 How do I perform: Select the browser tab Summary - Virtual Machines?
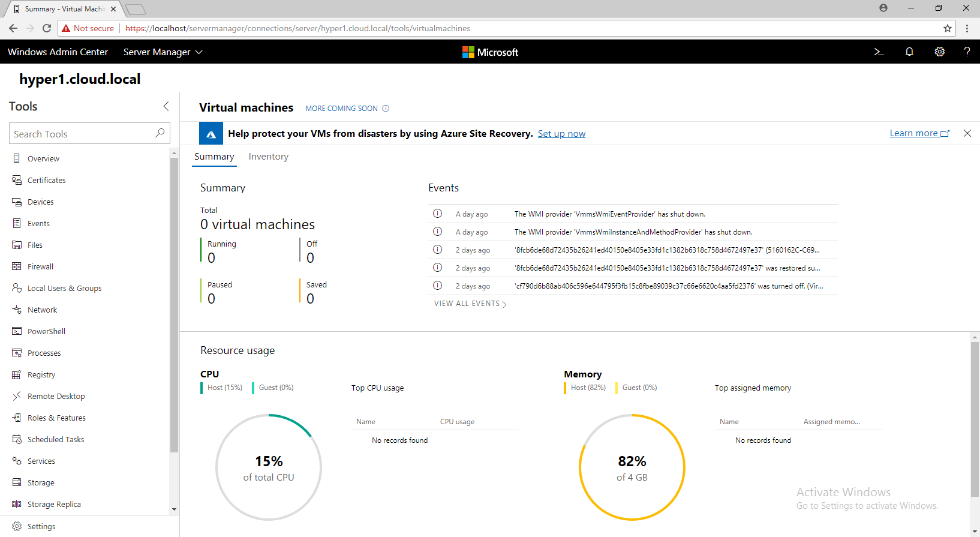click(64, 9)
